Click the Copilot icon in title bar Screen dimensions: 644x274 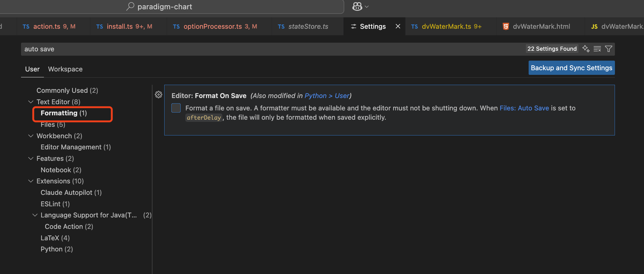click(357, 6)
